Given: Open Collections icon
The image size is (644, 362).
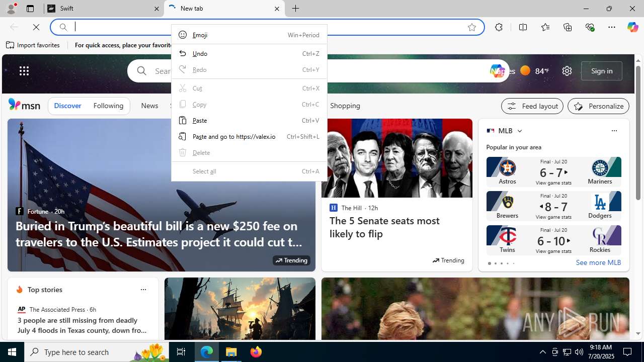Looking at the screenshot, I should (x=568, y=27).
